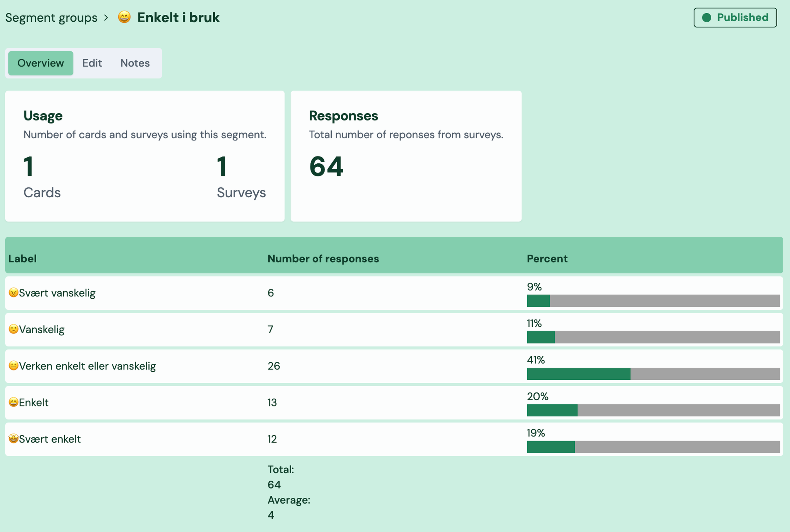Click the 9% progress bar
This screenshot has width=790, height=532.
pyautogui.click(x=653, y=301)
